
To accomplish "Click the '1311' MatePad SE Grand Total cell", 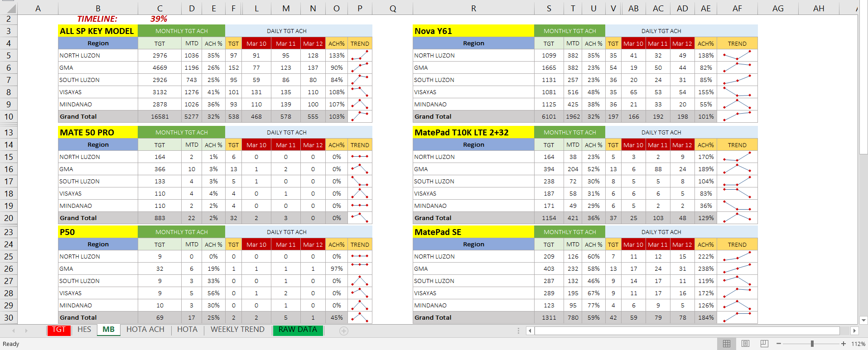I will (549, 317).
